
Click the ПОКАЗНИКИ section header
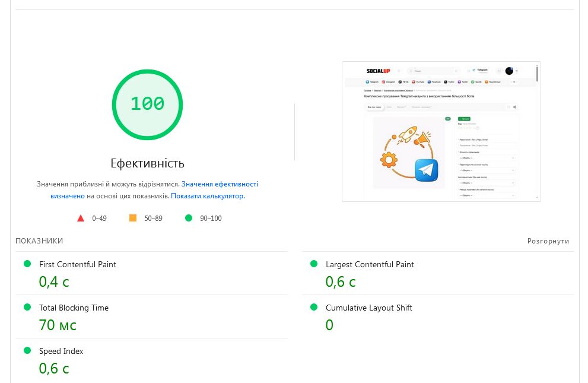39,241
